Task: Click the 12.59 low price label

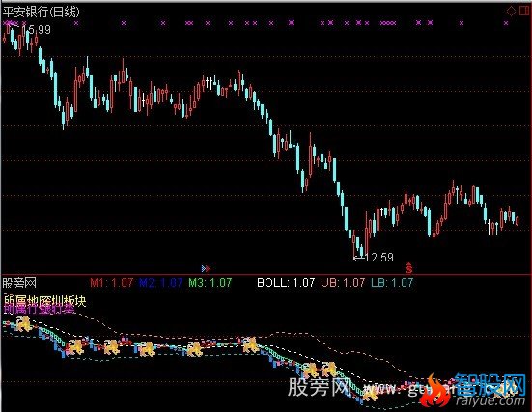Action: 379,258
